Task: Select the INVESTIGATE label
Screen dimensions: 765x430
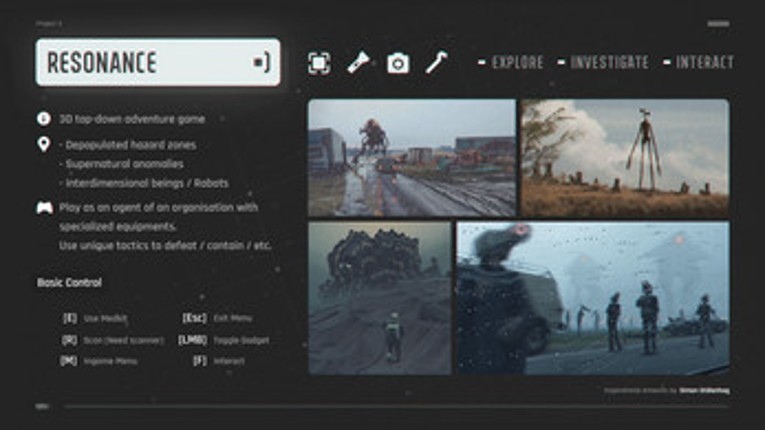Action: click(x=609, y=62)
